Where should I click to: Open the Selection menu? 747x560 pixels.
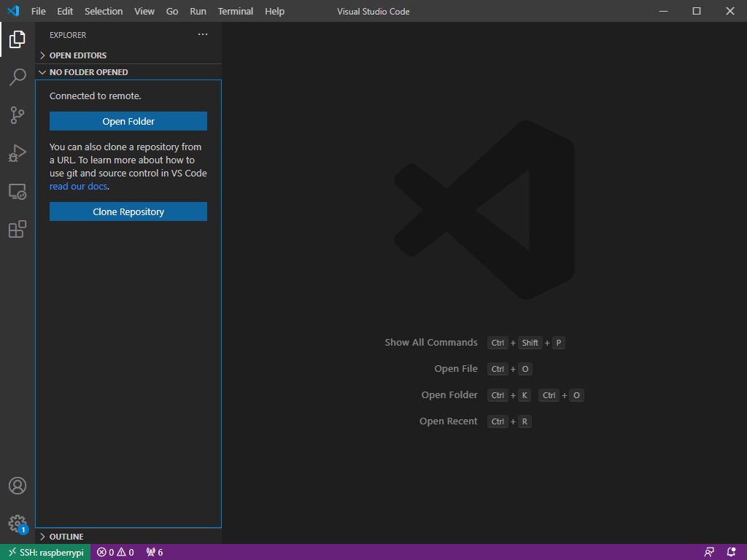click(x=104, y=11)
